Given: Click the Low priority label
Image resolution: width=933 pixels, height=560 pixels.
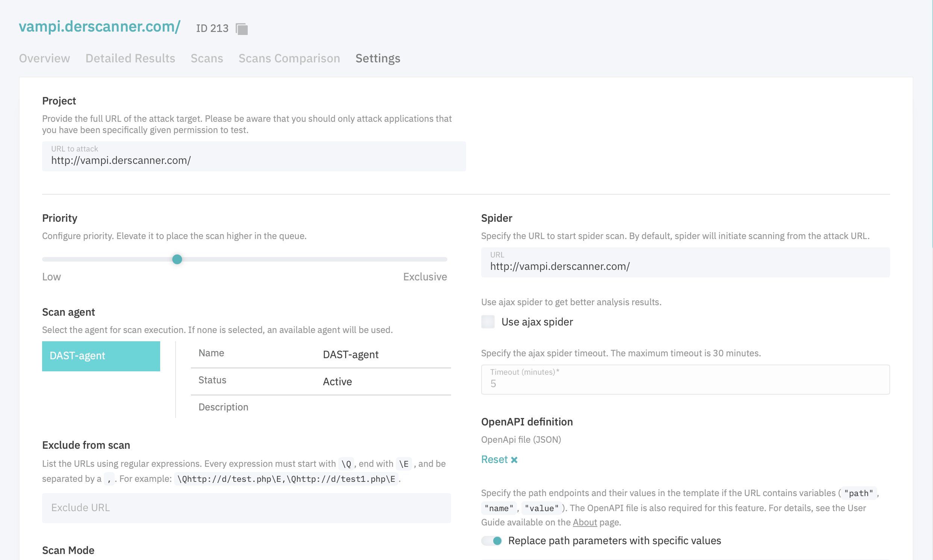Looking at the screenshot, I should click(51, 277).
